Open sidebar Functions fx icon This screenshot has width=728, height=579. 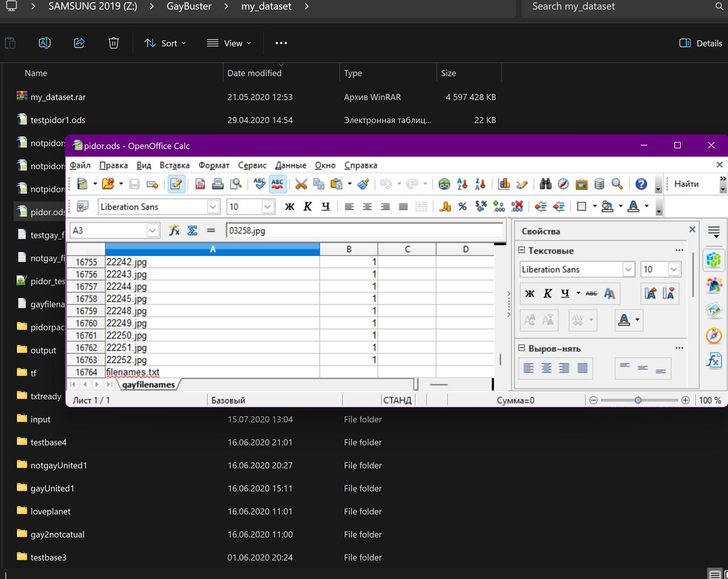point(714,361)
